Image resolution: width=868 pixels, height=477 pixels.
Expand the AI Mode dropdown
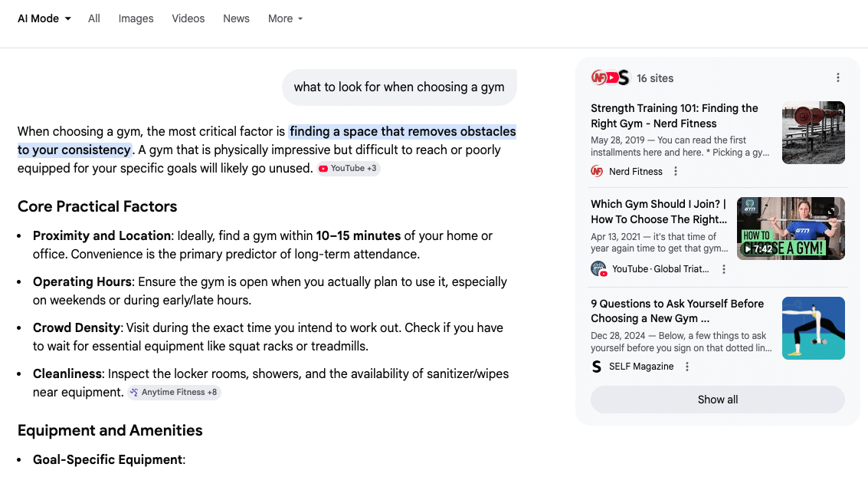[x=44, y=18]
